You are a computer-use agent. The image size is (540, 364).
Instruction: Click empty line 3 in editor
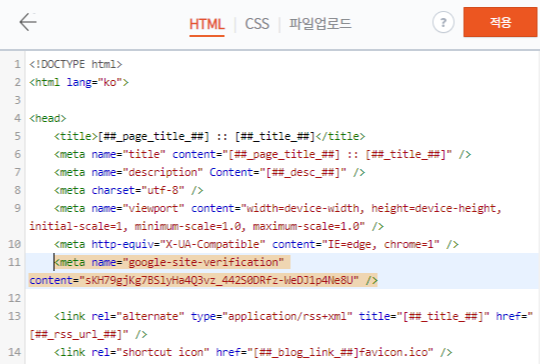282,100
